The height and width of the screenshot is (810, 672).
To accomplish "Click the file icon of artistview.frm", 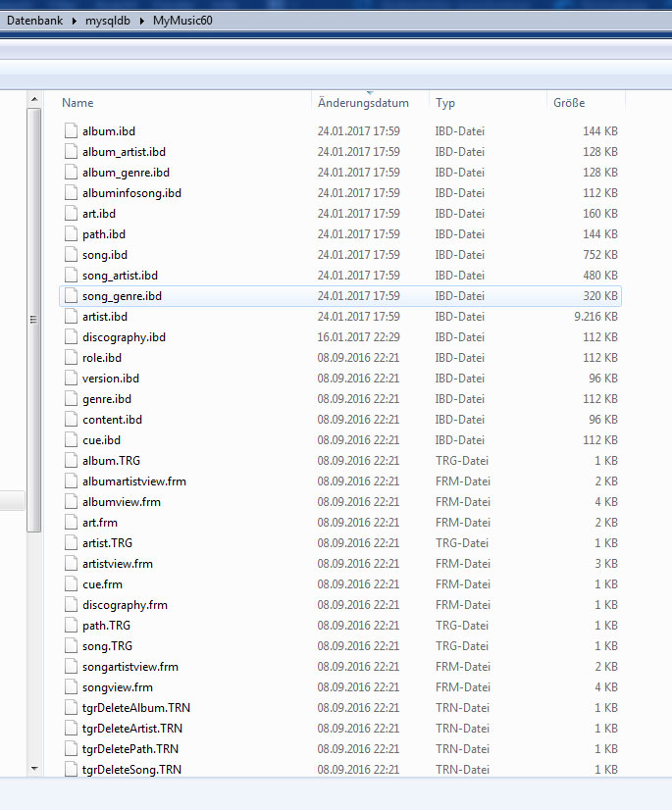I will click(71, 564).
